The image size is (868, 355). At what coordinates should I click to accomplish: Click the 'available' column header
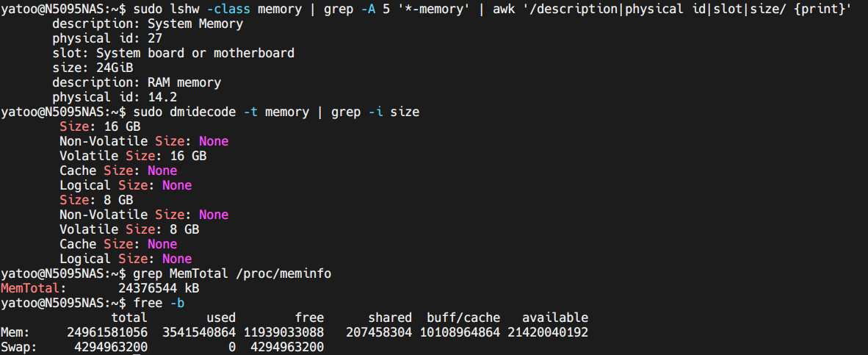coord(555,318)
